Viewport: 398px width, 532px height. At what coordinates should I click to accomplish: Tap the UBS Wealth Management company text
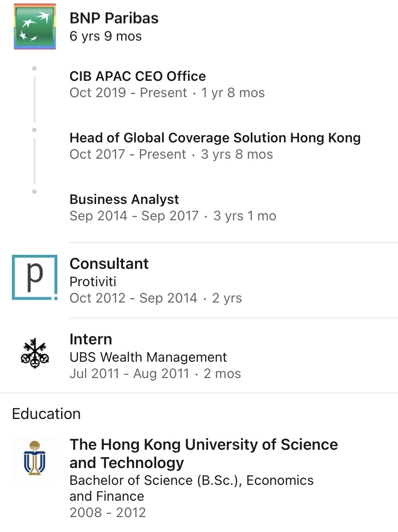click(148, 357)
